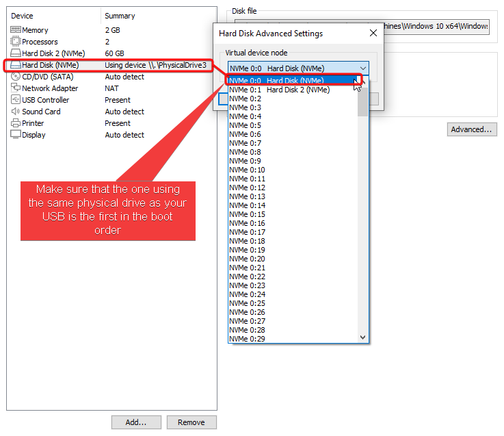Pick the NVMe 0:3 node
This screenshot has height=436, width=504.
coord(293,107)
